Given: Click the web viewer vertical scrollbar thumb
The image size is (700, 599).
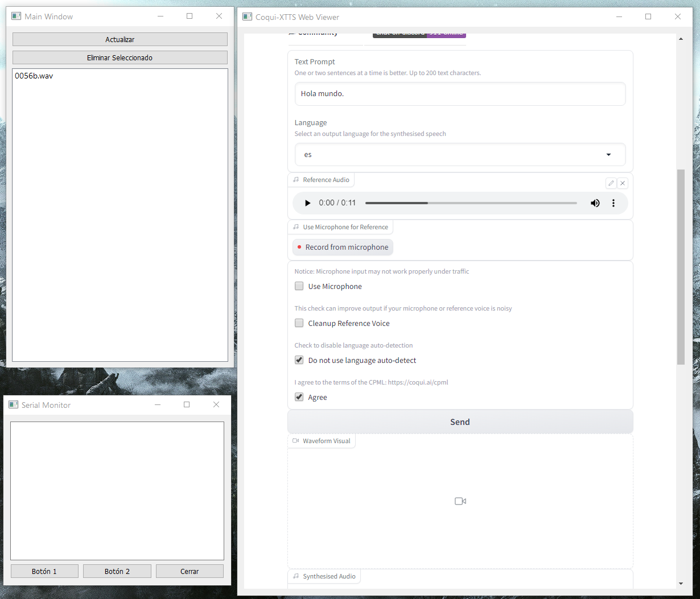Looking at the screenshot, I should (x=681, y=267).
